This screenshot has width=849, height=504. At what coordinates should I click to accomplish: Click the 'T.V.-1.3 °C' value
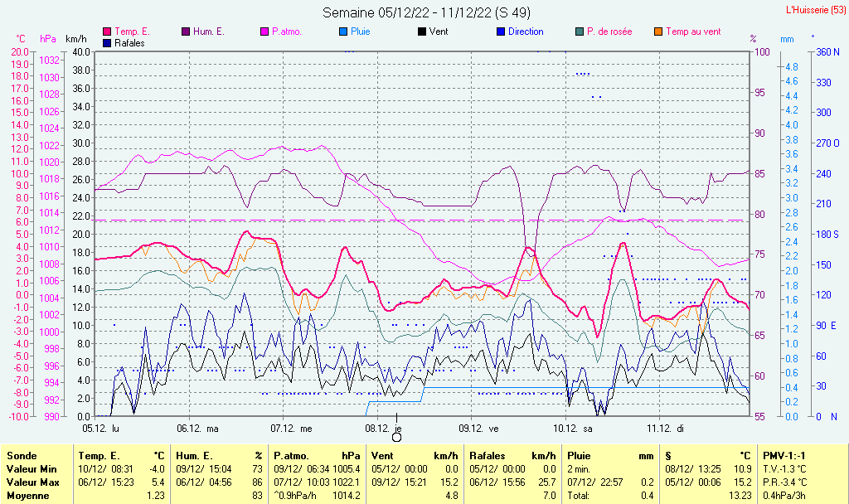pos(784,469)
